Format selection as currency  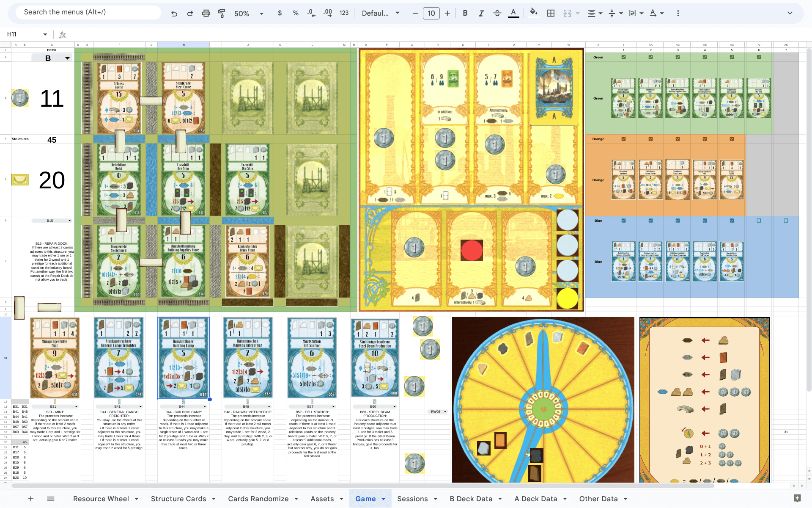pyautogui.click(x=280, y=13)
